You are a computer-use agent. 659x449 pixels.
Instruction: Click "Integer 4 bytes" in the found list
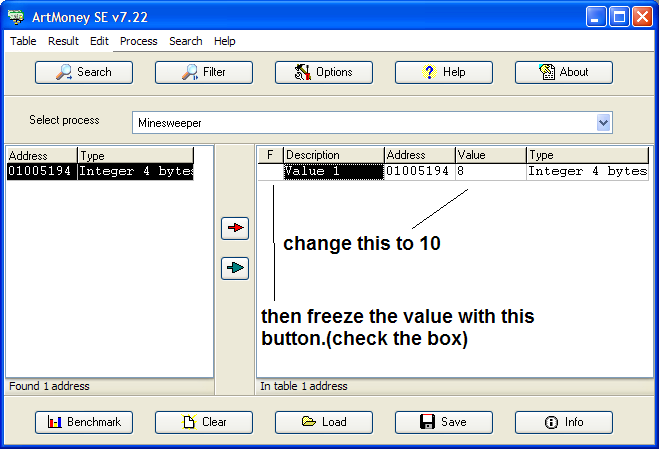click(x=136, y=172)
